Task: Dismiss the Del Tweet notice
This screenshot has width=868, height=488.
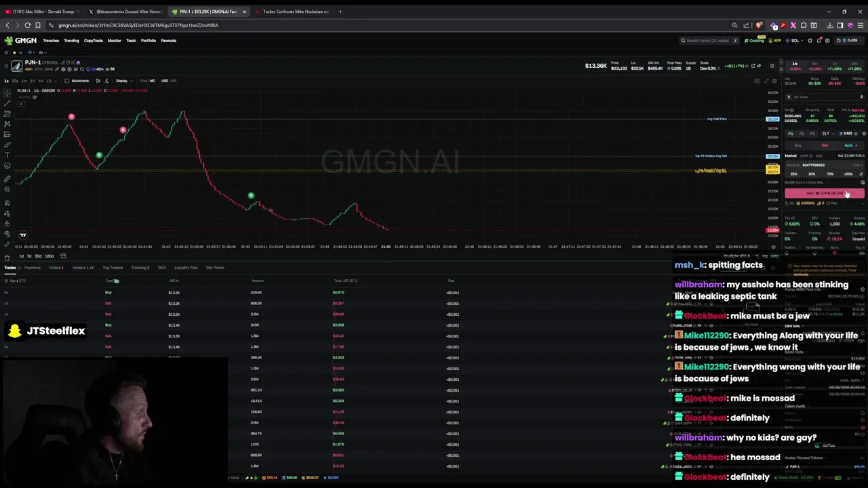Action: pos(789,97)
